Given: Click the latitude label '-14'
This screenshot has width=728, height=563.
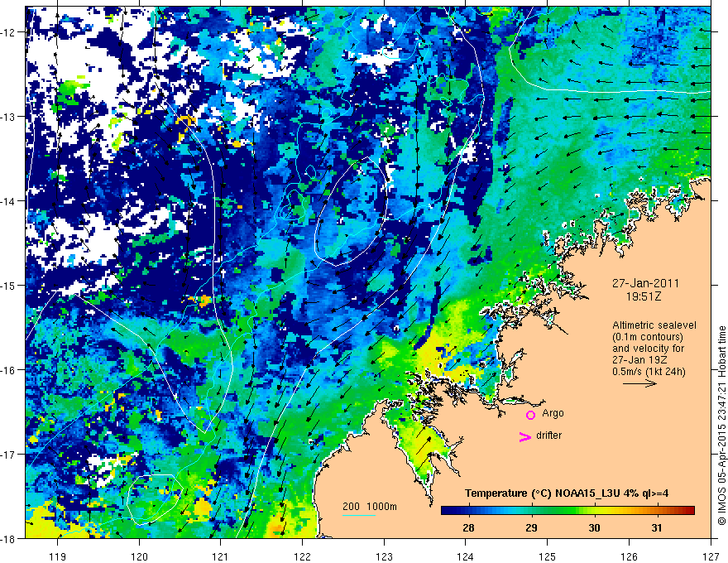Looking at the screenshot, I should click(8, 201).
